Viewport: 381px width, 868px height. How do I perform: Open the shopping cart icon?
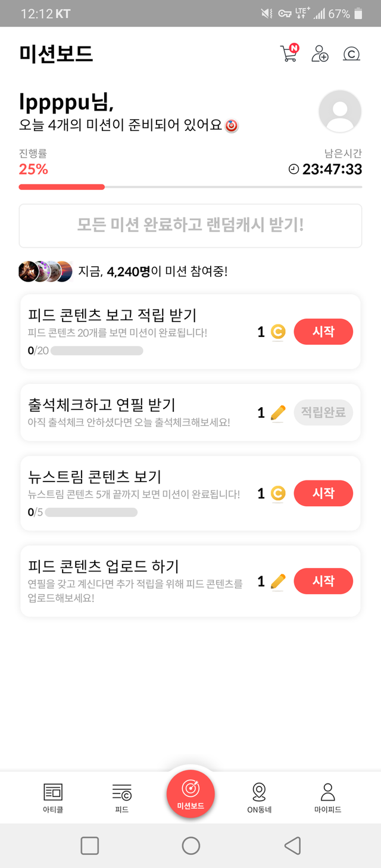pos(289,54)
